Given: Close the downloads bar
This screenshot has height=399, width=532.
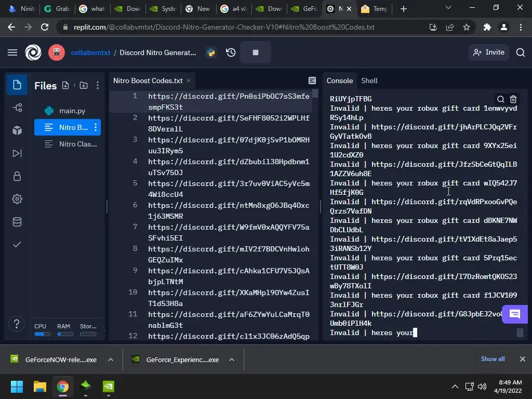Looking at the screenshot, I should [x=523, y=359].
